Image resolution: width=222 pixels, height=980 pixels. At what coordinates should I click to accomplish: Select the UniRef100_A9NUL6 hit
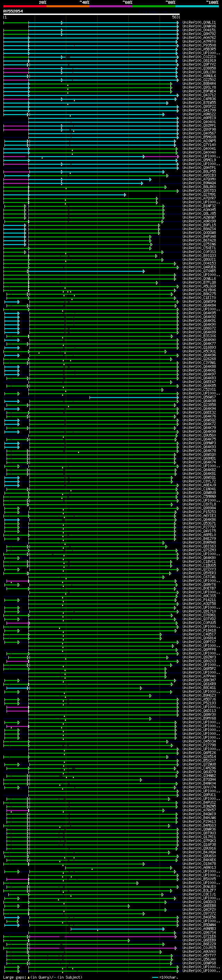(x=199, y=76)
